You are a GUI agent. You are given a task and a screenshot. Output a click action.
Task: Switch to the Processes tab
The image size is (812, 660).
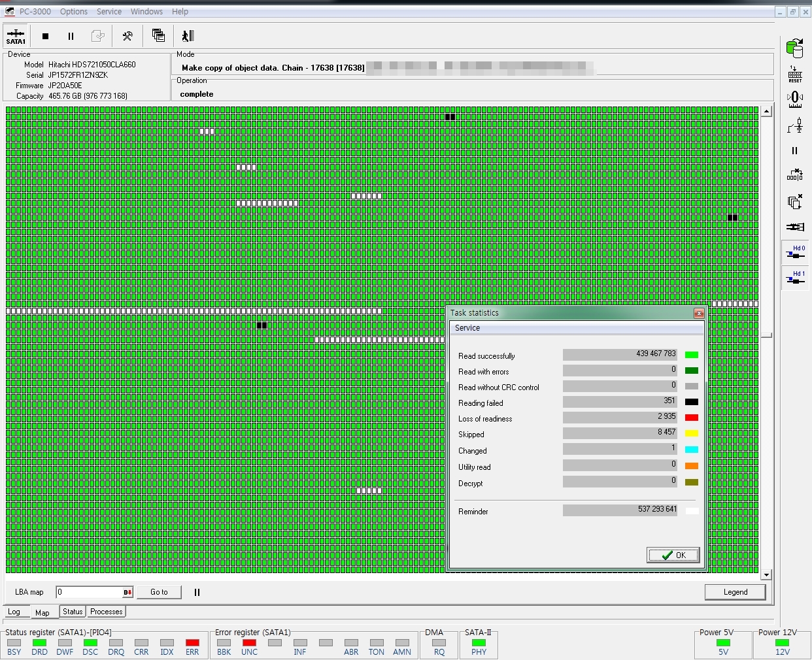coord(107,612)
